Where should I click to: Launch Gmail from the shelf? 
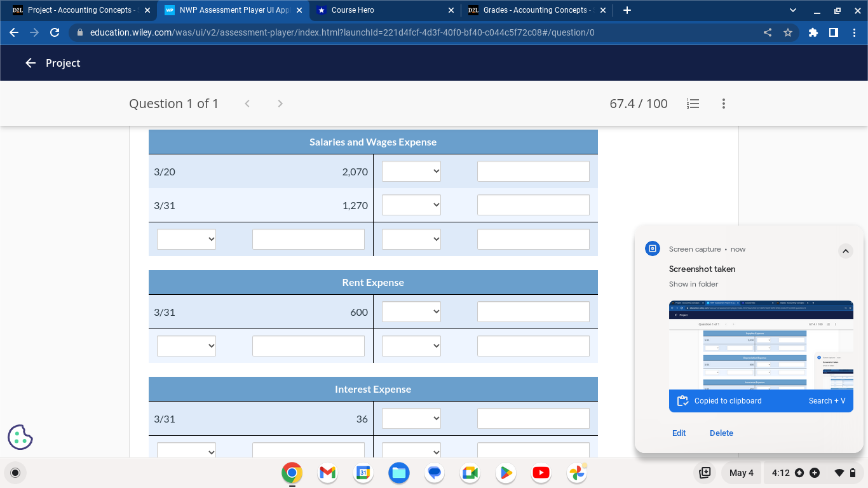tap(327, 473)
